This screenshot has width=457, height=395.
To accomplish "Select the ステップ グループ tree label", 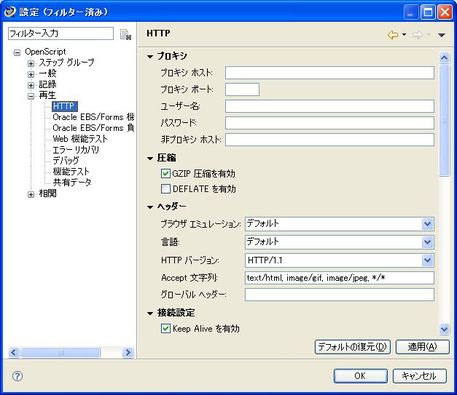I will (67, 62).
